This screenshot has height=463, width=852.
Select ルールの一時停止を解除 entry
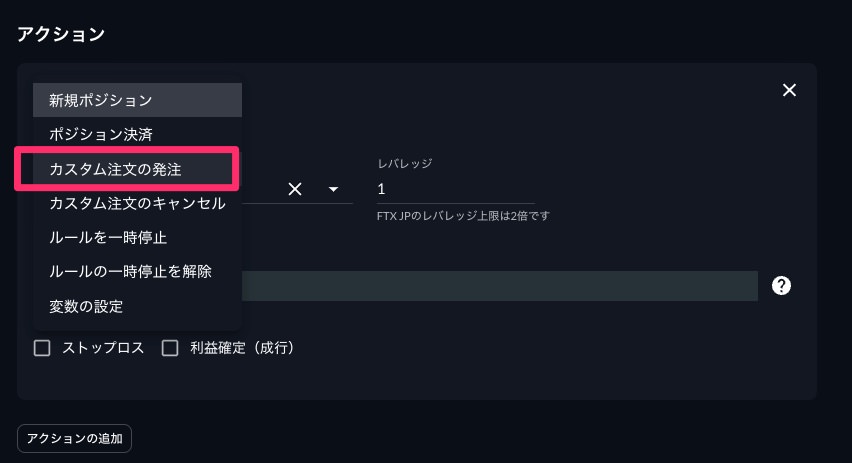click(137, 272)
